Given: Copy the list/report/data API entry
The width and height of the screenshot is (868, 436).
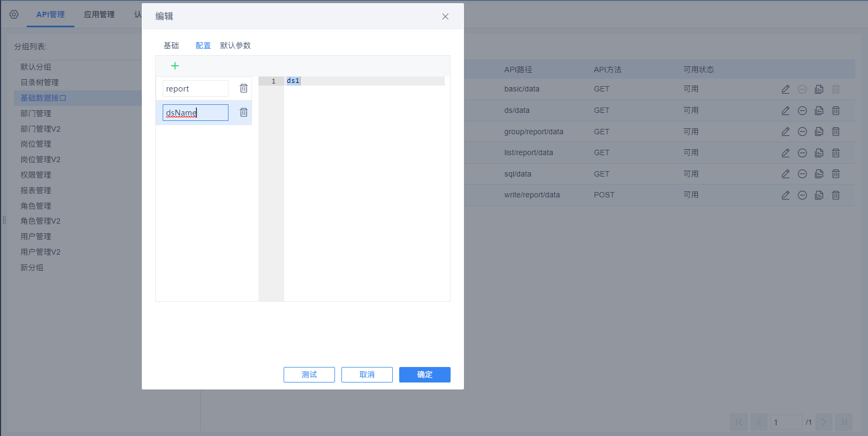Looking at the screenshot, I should pos(819,153).
